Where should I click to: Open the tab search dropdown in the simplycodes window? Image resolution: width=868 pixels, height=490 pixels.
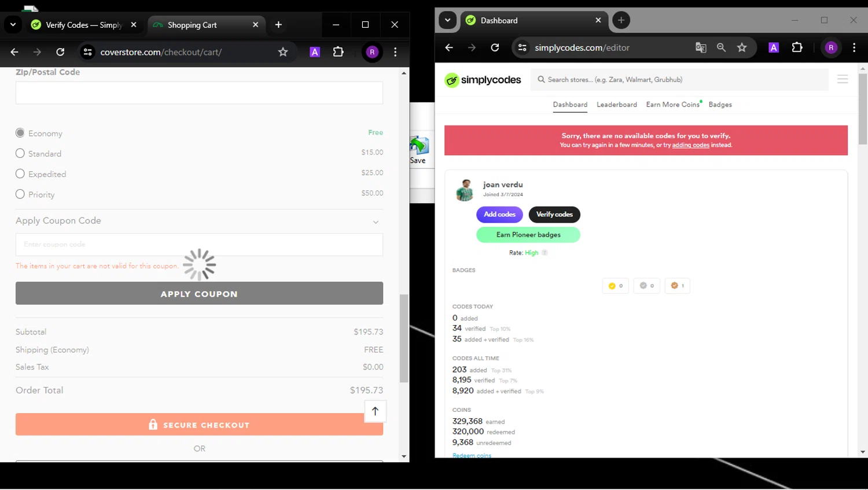(447, 20)
